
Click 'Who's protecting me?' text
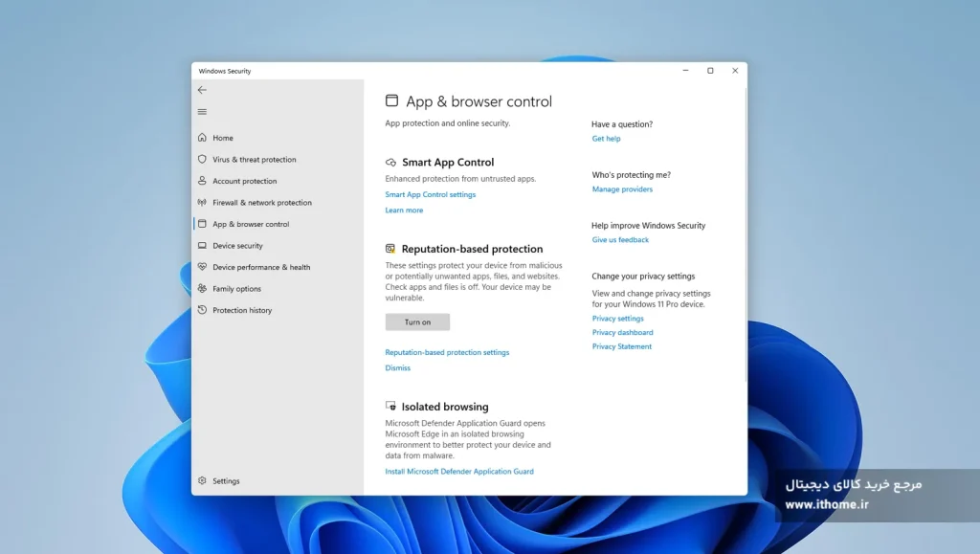pyautogui.click(x=631, y=175)
